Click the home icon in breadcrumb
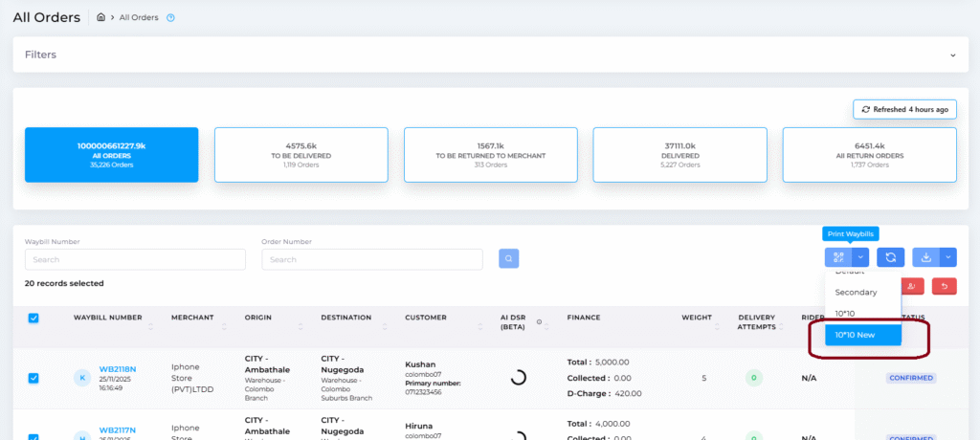 click(101, 17)
